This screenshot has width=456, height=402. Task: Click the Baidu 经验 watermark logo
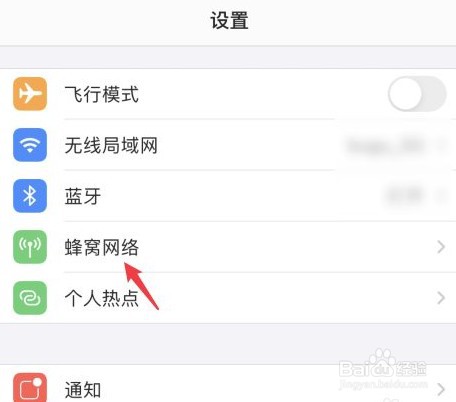(383, 369)
